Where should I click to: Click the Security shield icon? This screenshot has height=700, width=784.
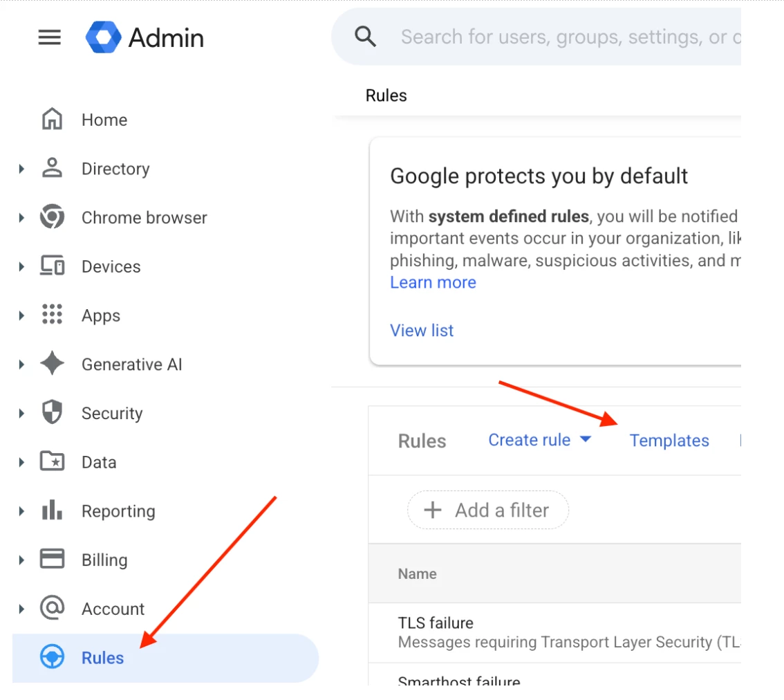pyautogui.click(x=52, y=412)
